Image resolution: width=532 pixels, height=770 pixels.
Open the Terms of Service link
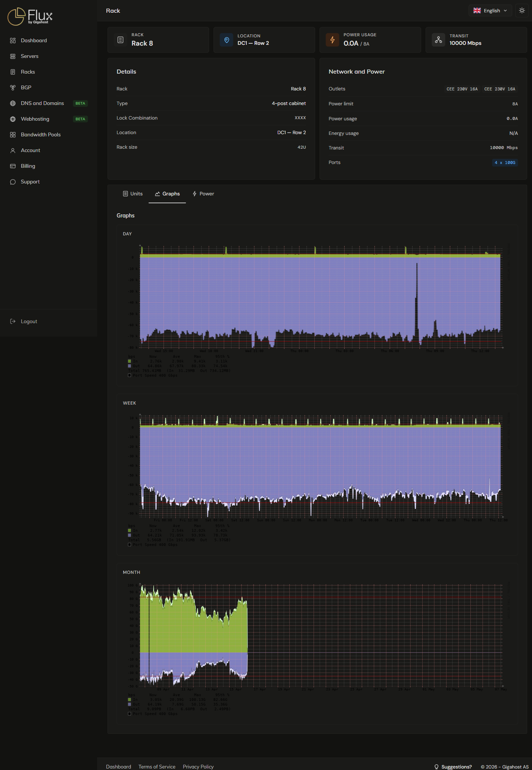157,767
